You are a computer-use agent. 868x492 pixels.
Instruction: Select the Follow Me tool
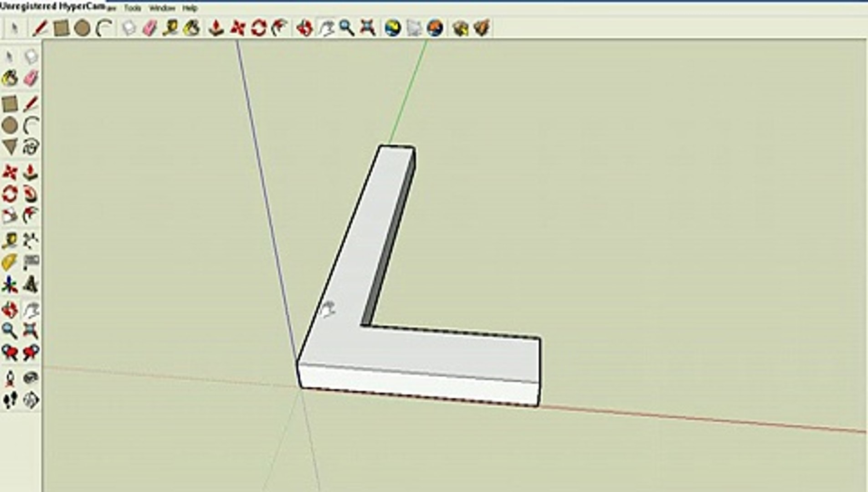31,194
